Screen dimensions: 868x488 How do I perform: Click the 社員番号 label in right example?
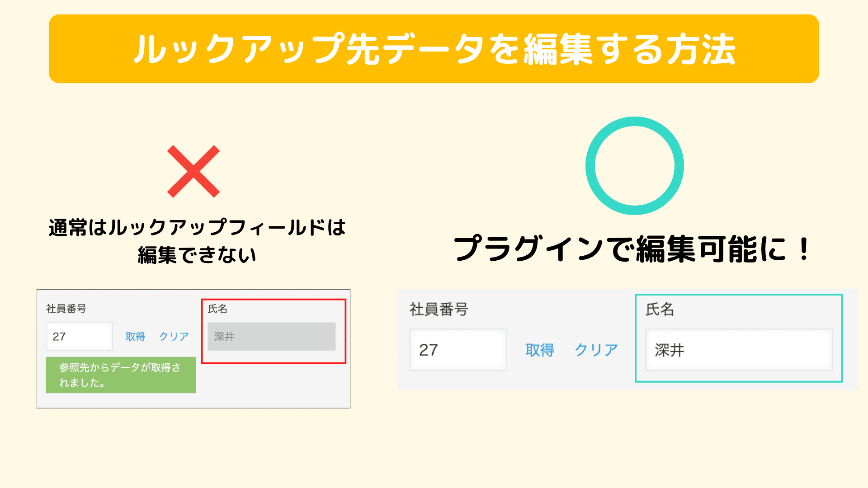pyautogui.click(x=439, y=310)
